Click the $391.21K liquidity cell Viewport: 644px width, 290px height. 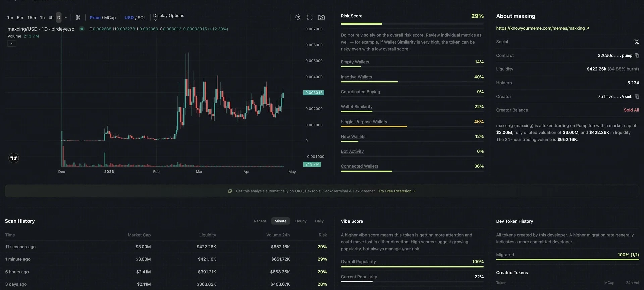point(207,272)
